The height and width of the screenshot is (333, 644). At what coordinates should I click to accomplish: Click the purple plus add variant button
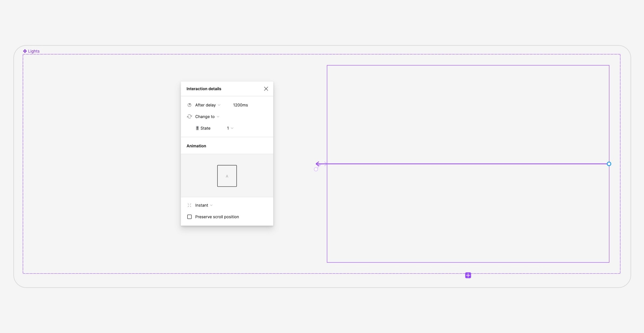[468, 275]
